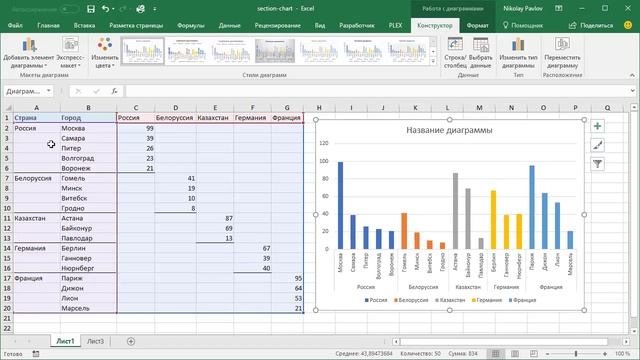
Task: Select the header cell Страна
Action: 37,118
